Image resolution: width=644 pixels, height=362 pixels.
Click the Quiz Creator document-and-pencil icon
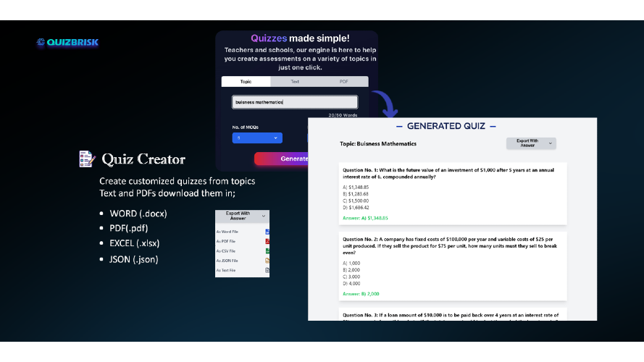tap(87, 159)
